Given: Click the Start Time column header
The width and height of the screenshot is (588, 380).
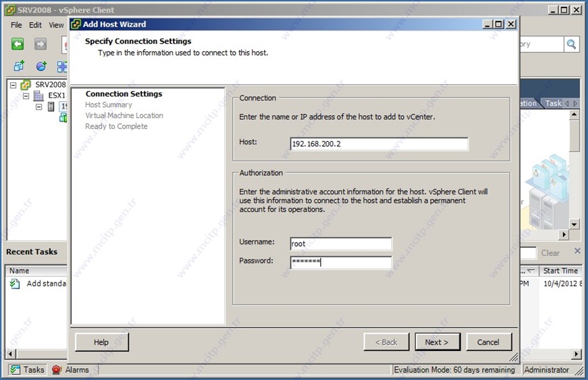Looking at the screenshot, I should pyautogui.click(x=560, y=270).
